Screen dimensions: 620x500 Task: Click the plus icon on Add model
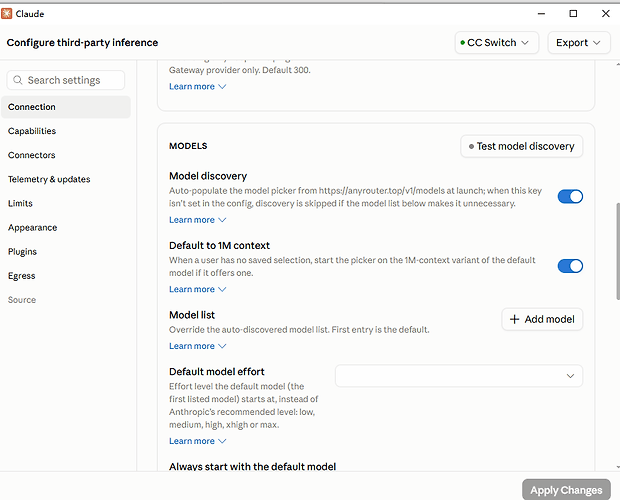pos(514,319)
